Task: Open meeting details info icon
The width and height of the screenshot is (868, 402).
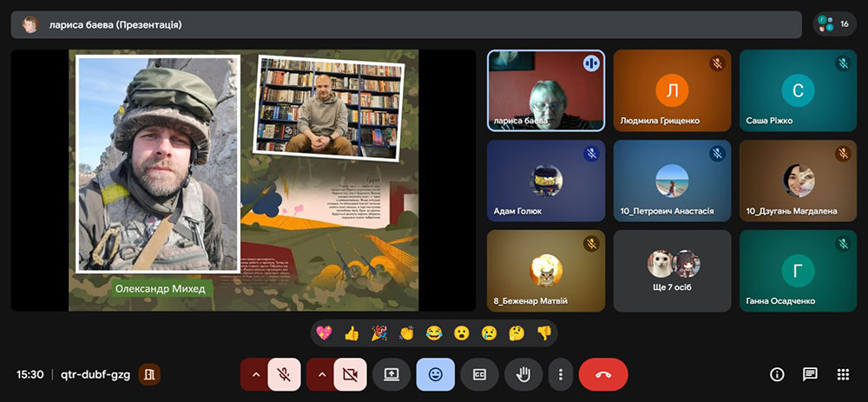Action: (777, 374)
